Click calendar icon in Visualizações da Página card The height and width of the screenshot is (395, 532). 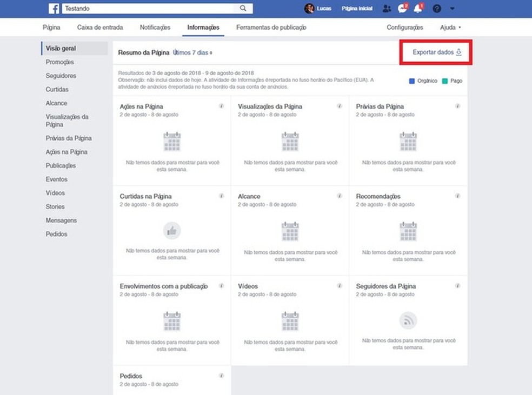coord(290,142)
